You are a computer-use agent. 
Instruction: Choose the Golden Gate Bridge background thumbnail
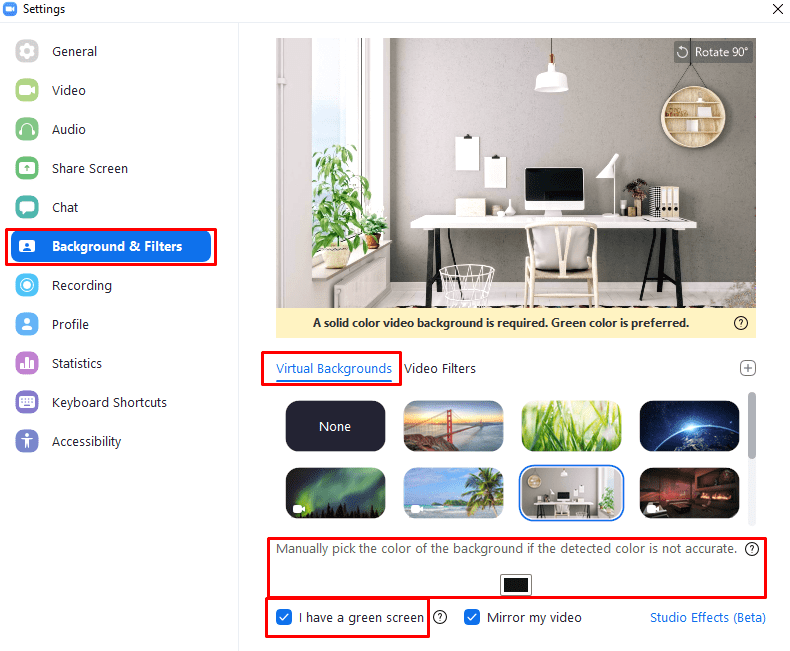pos(453,426)
